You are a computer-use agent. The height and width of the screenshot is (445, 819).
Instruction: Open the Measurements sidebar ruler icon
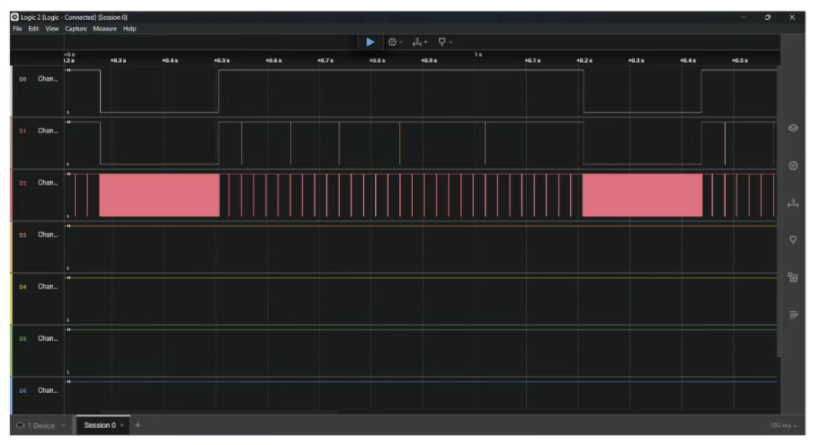tap(793, 203)
